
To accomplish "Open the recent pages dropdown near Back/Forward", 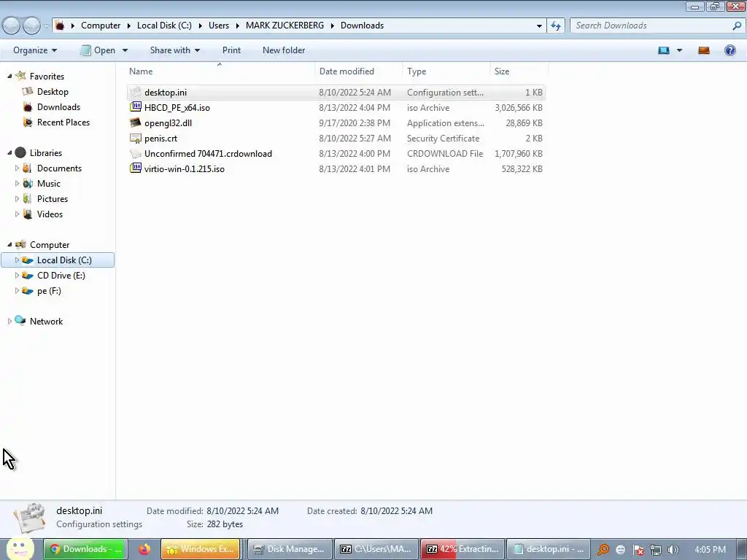I will [x=46, y=26].
